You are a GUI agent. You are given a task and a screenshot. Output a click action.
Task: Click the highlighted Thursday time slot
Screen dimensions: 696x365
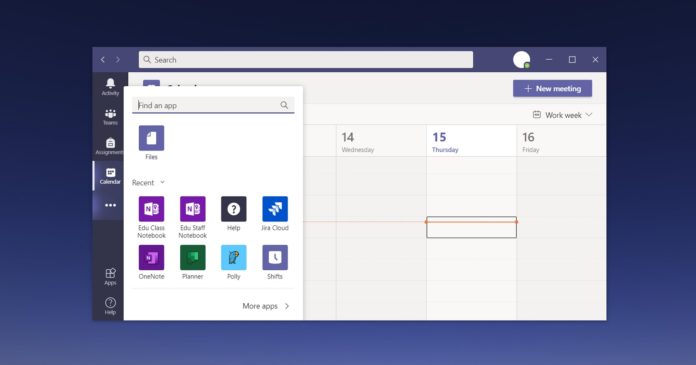(471, 227)
